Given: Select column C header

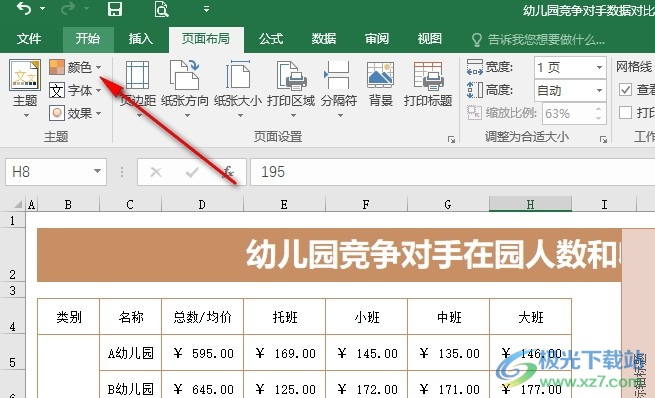Looking at the screenshot, I should (130, 205).
